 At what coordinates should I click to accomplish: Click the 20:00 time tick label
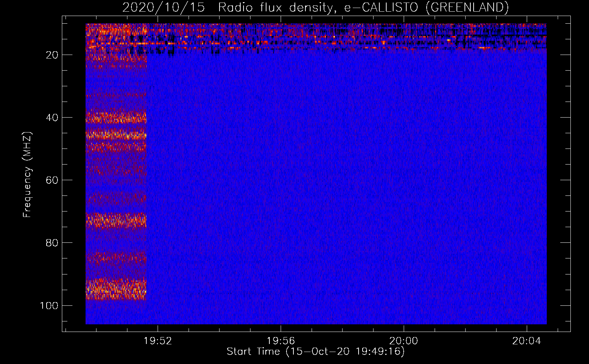pos(404,341)
